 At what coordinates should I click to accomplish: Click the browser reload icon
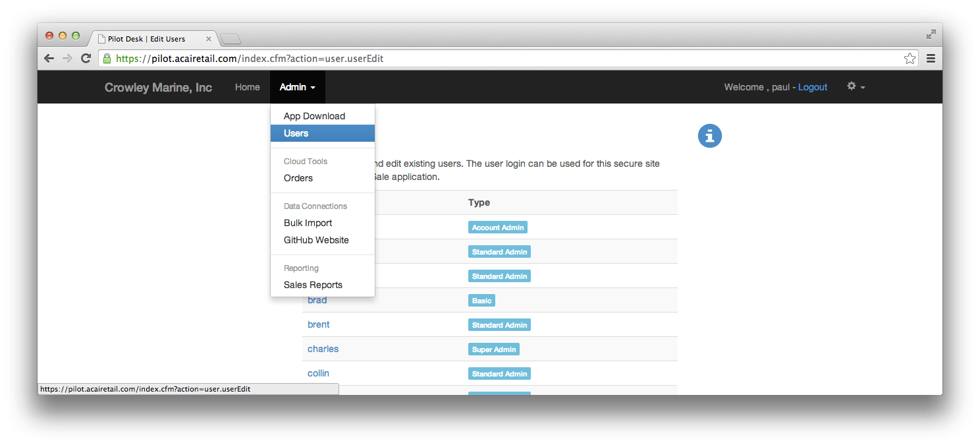click(86, 58)
